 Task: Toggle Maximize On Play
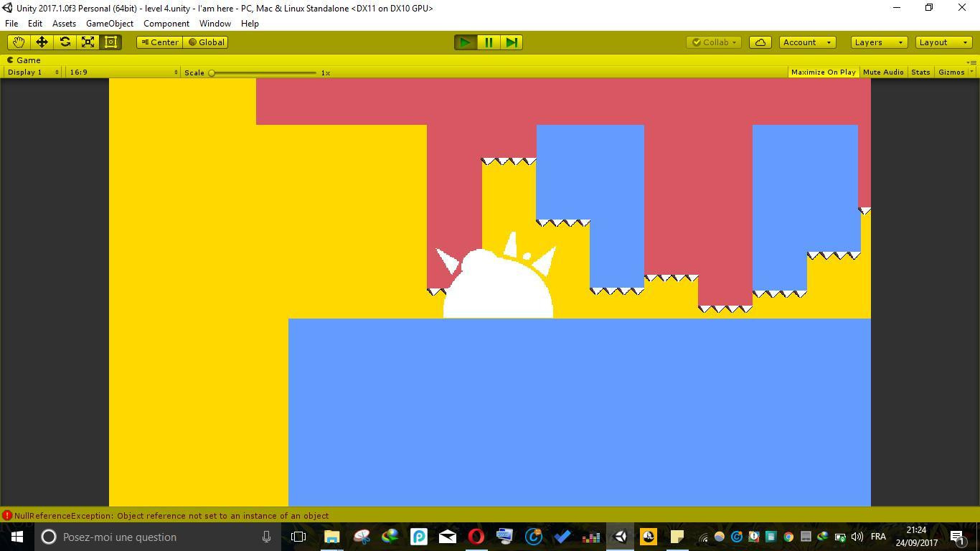[823, 72]
